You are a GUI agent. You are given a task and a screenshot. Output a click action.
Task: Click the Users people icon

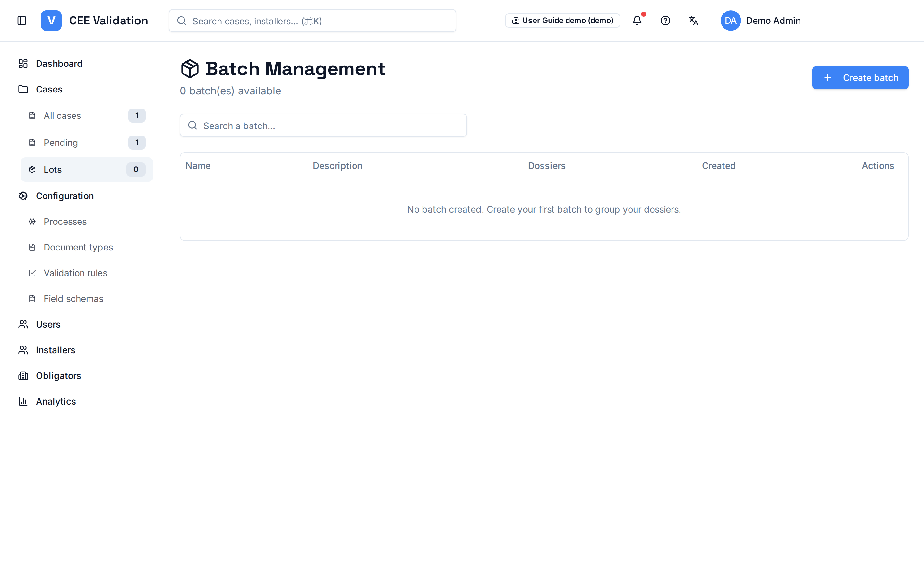(23, 324)
